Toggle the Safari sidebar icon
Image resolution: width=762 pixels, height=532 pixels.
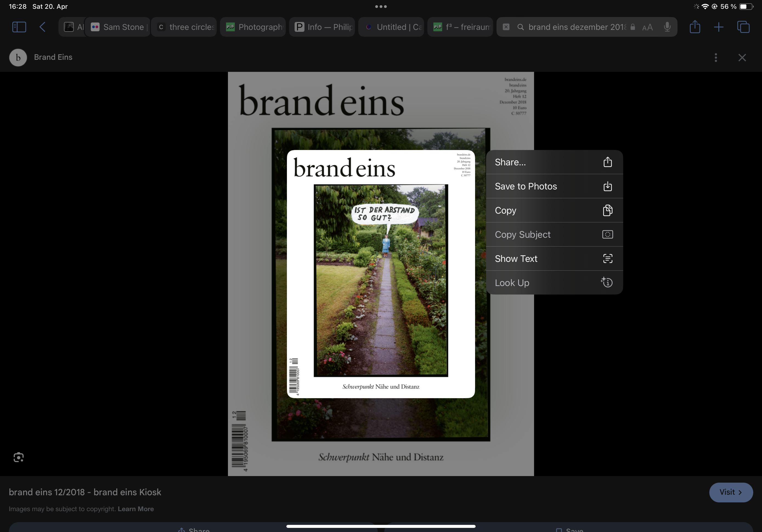(19, 27)
